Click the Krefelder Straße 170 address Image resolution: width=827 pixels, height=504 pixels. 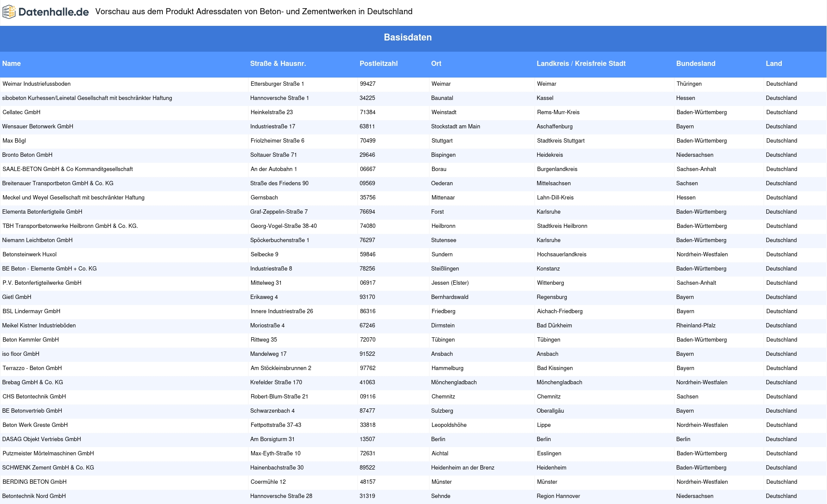[276, 383]
